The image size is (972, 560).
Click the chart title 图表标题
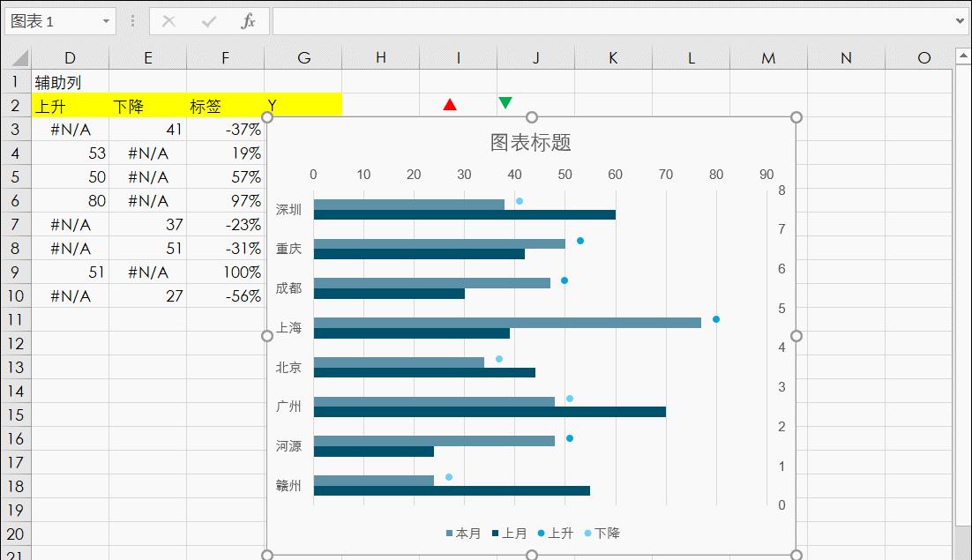[531, 142]
